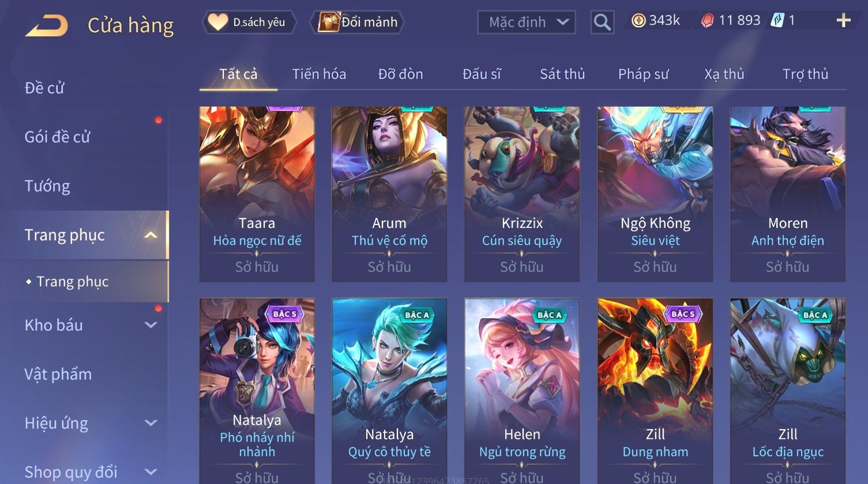
Task: Tap the gold coin balance 343k
Action: coord(656,21)
